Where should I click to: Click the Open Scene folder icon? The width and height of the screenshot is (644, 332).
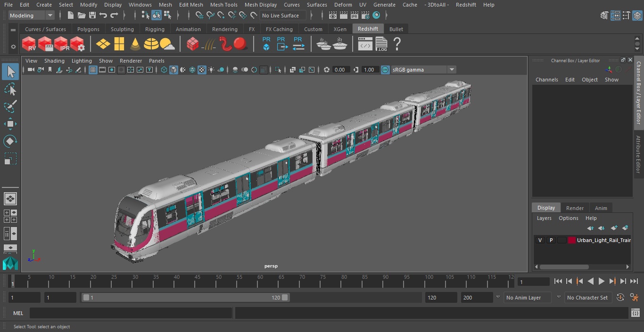tap(82, 16)
